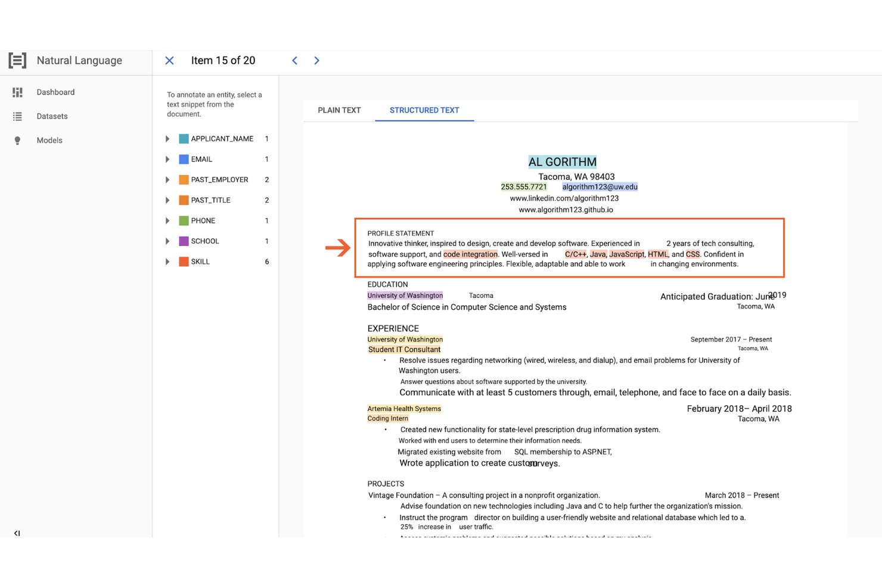
Task: Open the Dashboard menu item
Action: 55,92
